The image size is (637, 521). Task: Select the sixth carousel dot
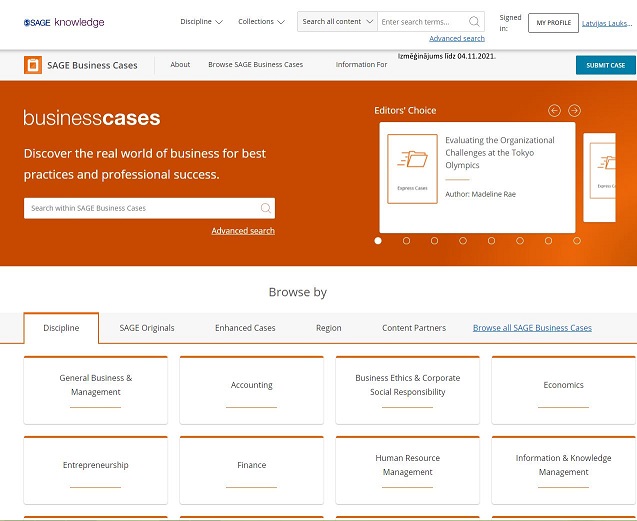click(x=520, y=241)
